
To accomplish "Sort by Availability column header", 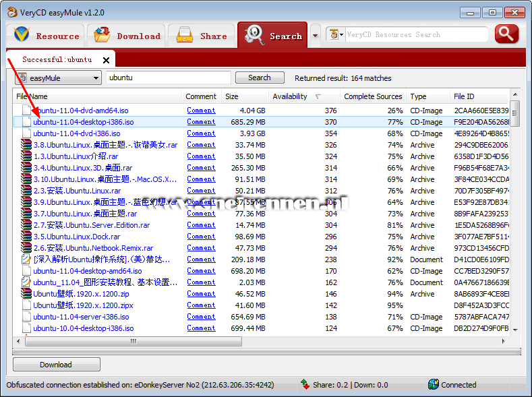I will click(x=304, y=96).
